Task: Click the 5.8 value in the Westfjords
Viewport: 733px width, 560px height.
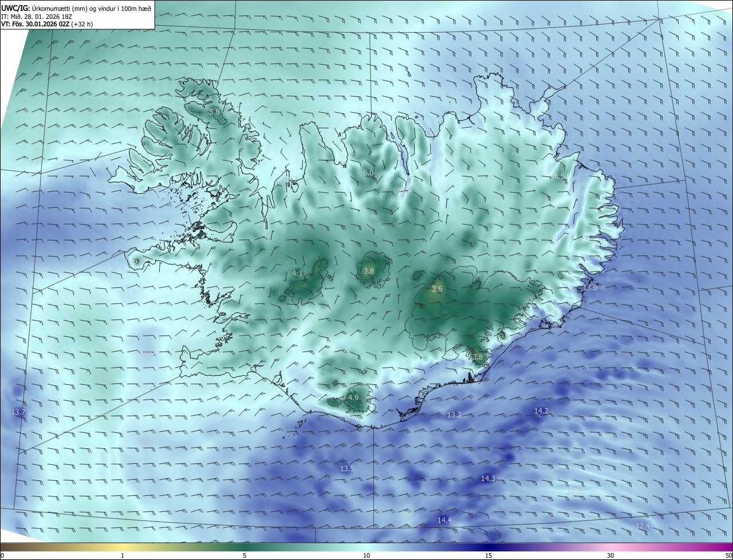Action: (214, 112)
